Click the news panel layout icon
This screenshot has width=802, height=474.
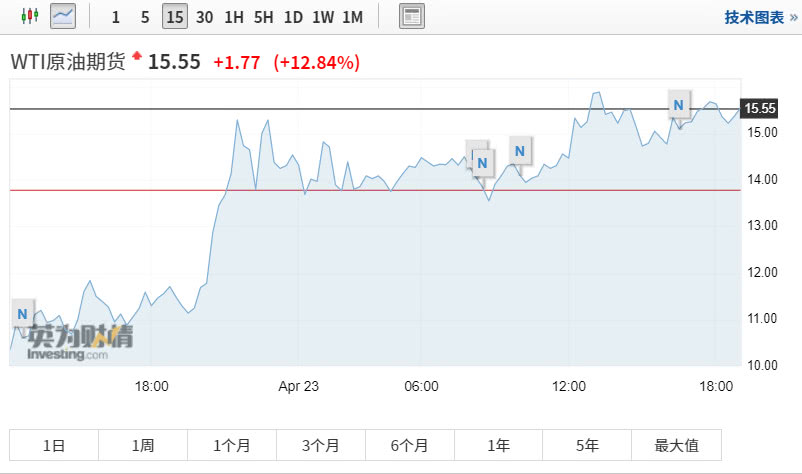411,16
